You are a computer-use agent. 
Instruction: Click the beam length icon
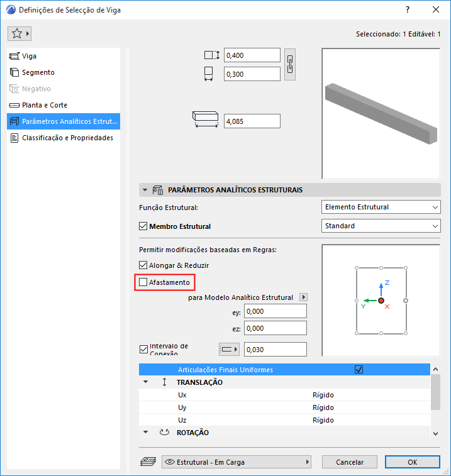pos(205,119)
